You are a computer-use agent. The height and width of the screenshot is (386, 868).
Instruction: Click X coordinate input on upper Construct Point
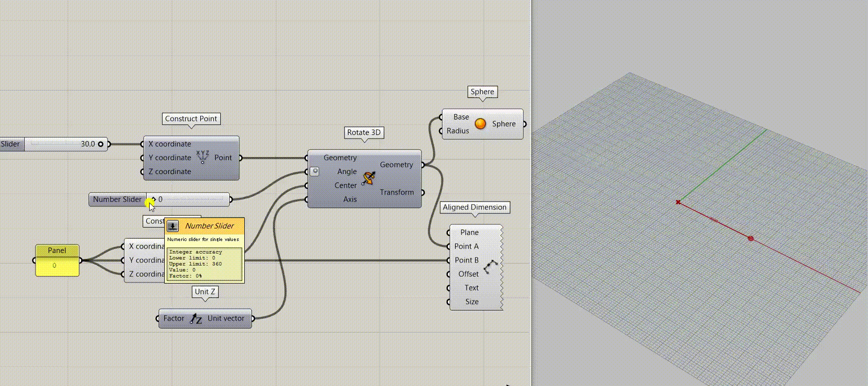pyautogui.click(x=170, y=144)
